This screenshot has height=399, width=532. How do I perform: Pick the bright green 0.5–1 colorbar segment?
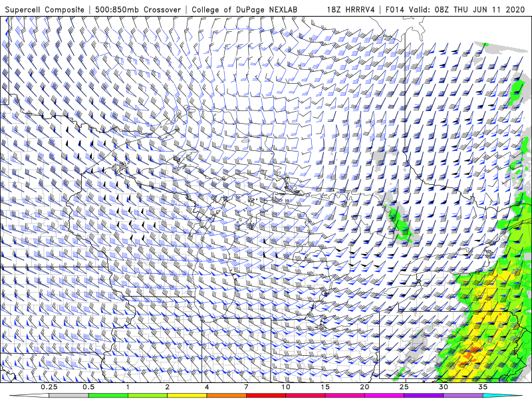pos(108,396)
